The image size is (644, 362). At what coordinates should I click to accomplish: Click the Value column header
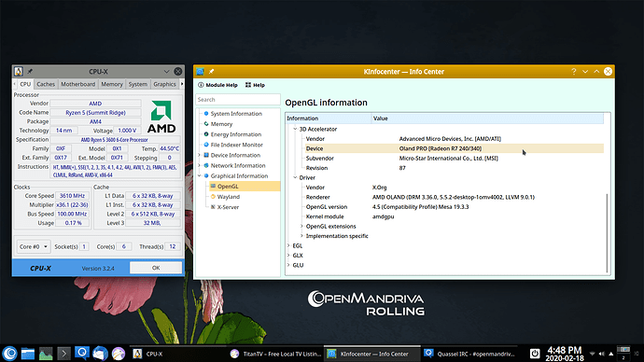[x=487, y=118]
